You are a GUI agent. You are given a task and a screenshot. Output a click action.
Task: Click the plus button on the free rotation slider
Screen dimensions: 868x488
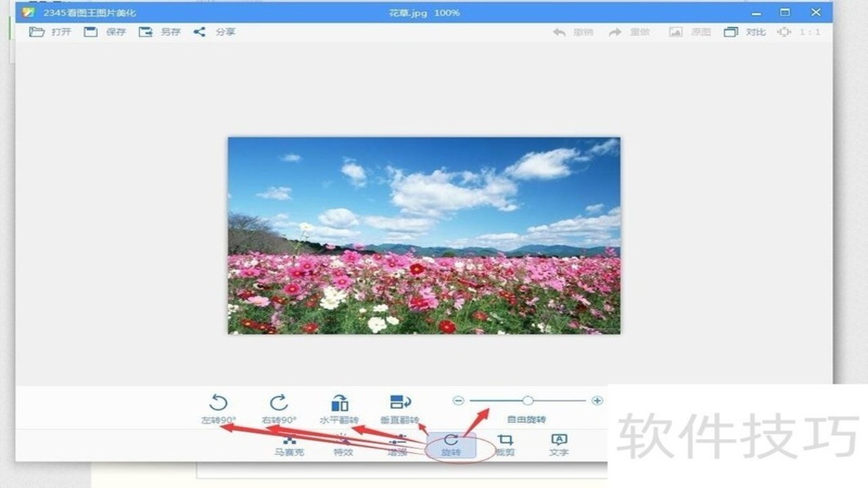click(597, 401)
